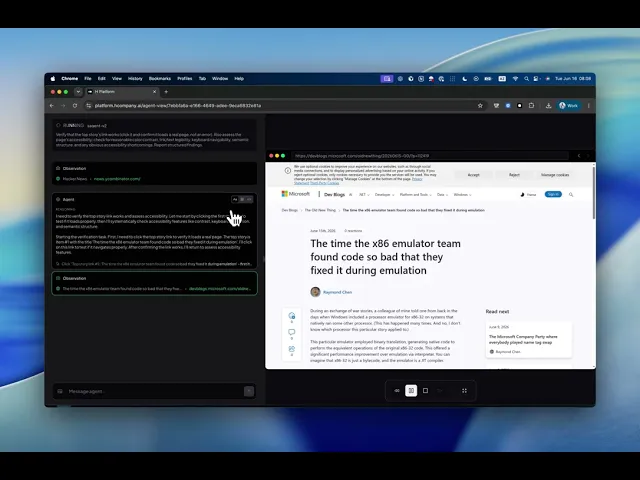Open Spotlight search in menu bar
This screenshot has height=480, width=640.
point(527,79)
